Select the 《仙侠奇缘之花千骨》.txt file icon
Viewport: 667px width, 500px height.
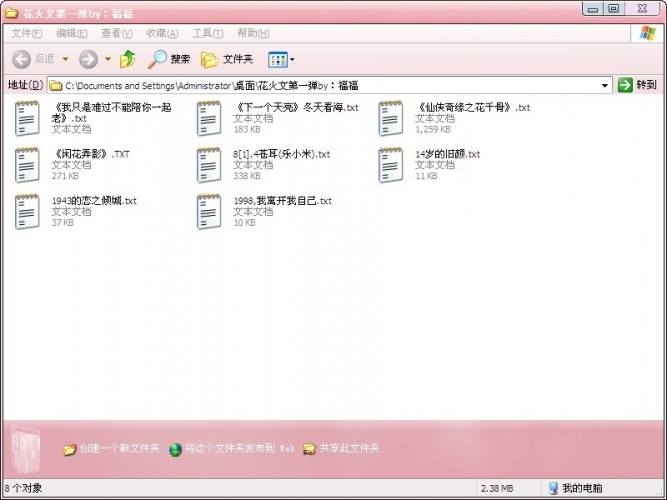coord(390,118)
